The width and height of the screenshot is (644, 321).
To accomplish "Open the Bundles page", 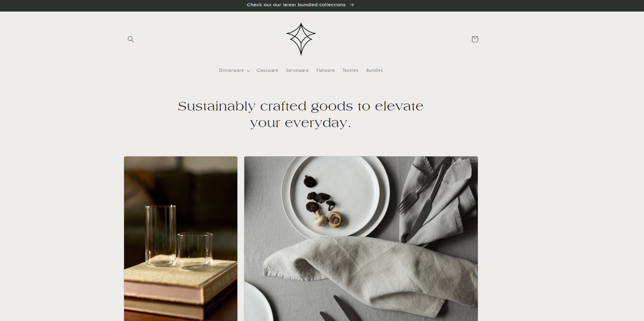I will (x=375, y=70).
